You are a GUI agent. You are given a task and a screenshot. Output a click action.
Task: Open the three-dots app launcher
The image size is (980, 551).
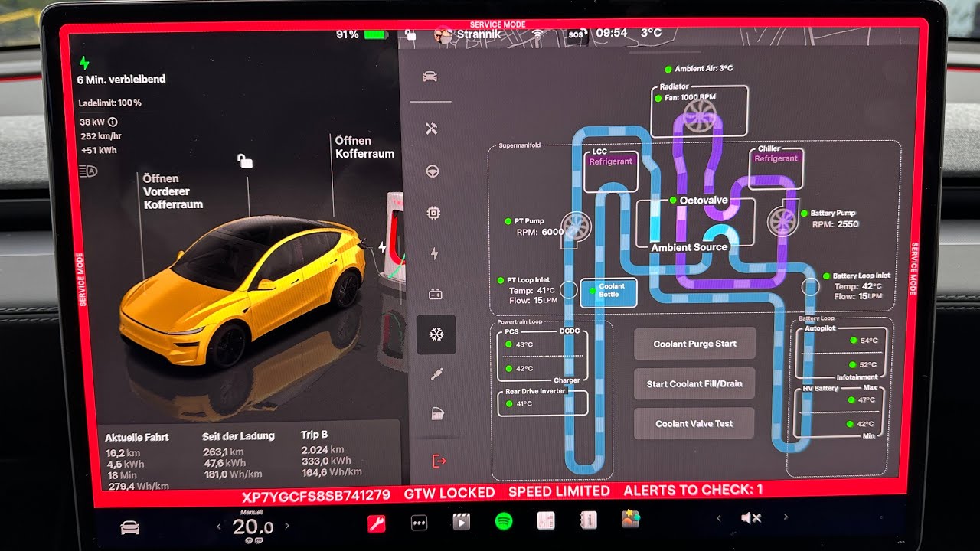[419, 523]
